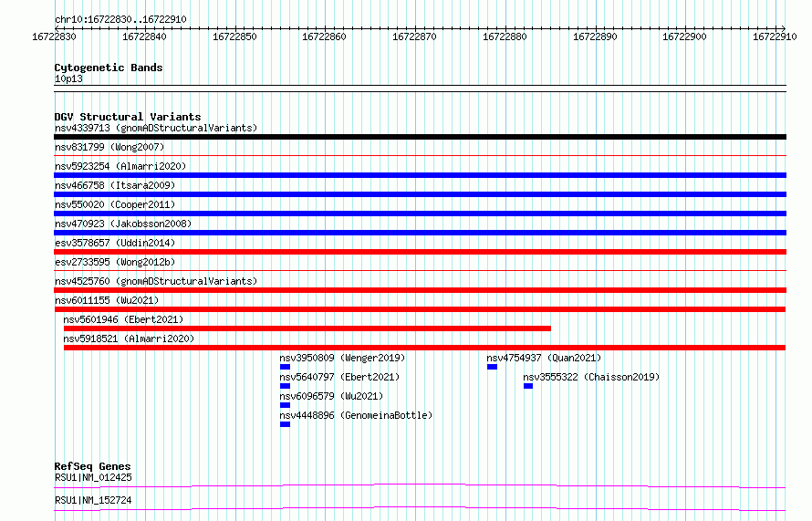Click small blue nsv4448896 GenomeinaBottle block
Image resolution: width=812 pixels, height=521 pixels.
pyautogui.click(x=285, y=424)
